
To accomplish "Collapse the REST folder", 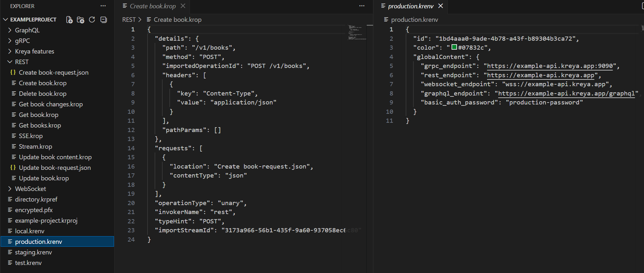I will click(21, 62).
